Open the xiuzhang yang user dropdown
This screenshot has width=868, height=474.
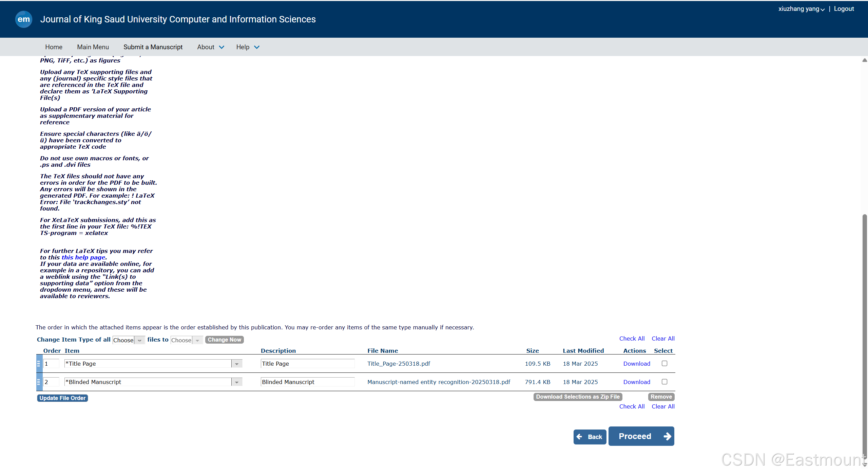[x=801, y=9]
